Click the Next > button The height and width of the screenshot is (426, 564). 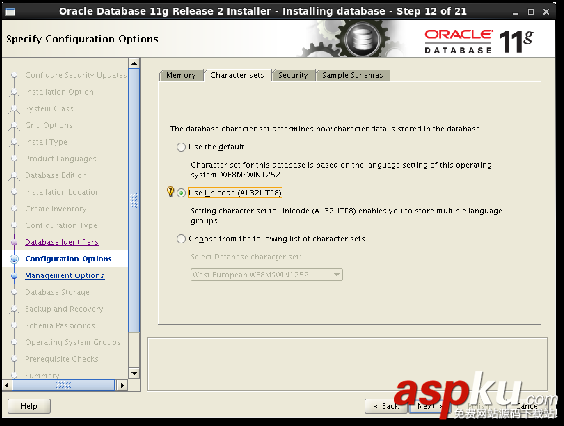(x=429, y=406)
